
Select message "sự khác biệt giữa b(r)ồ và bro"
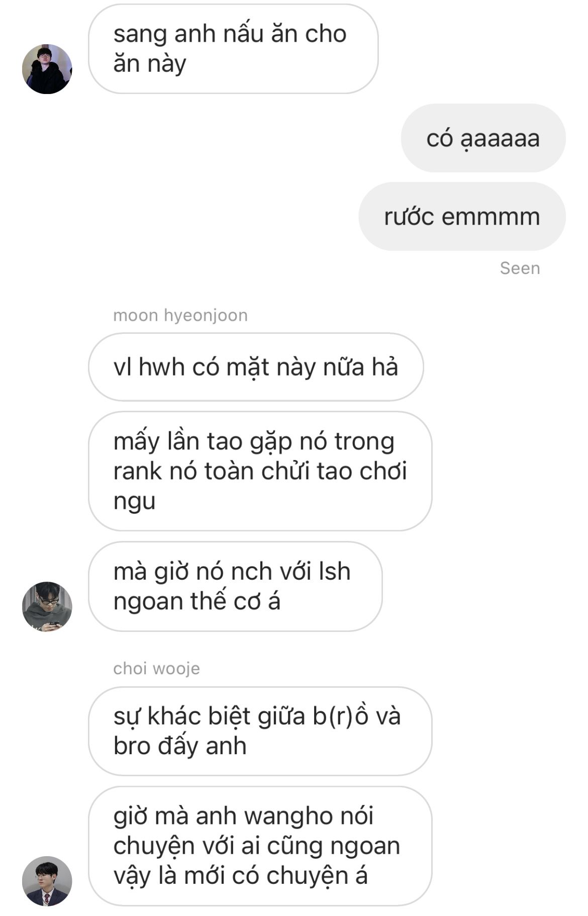260,731
